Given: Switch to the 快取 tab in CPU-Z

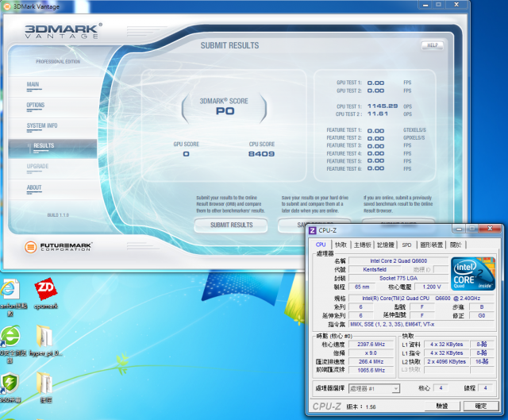Looking at the screenshot, I should point(341,245).
